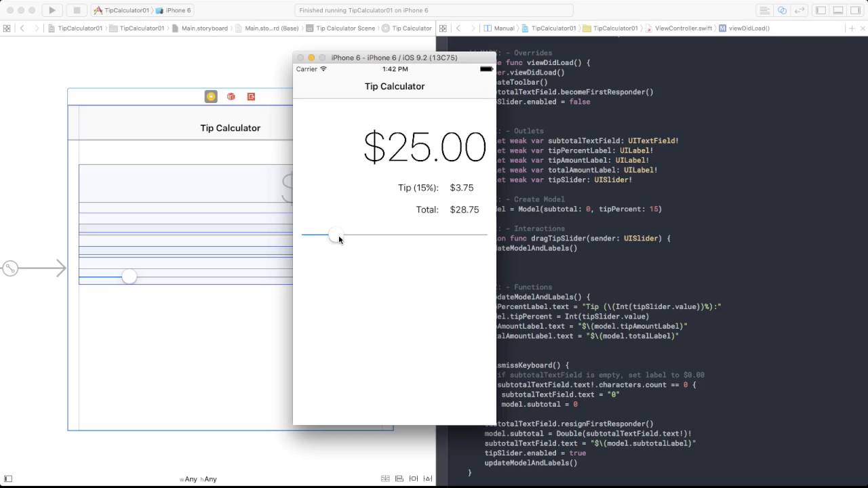Click the Wi-Fi icon beside Carrier in simulator
868x488 pixels.
point(323,69)
